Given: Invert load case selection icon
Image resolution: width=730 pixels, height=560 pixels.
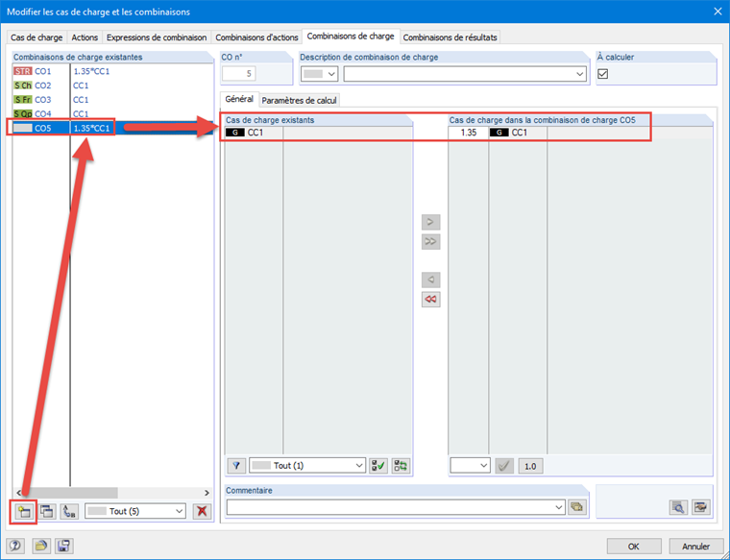Looking at the screenshot, I should 401,466.
